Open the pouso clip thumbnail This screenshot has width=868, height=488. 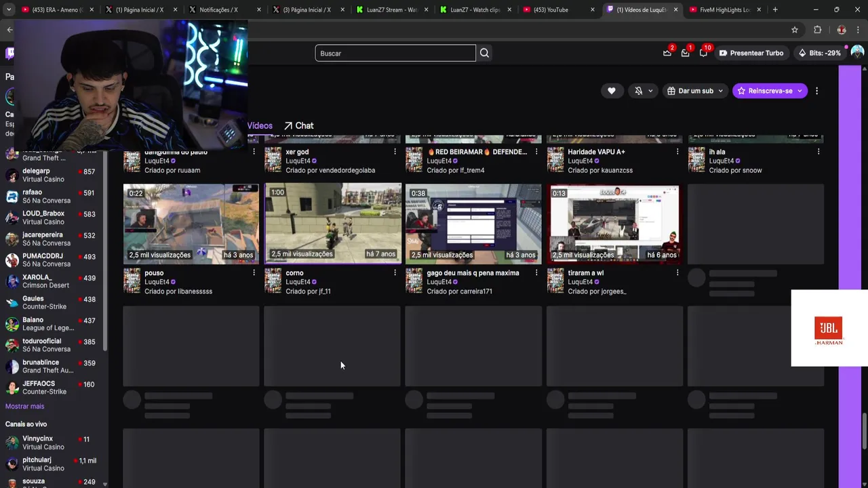pos(191,224)
